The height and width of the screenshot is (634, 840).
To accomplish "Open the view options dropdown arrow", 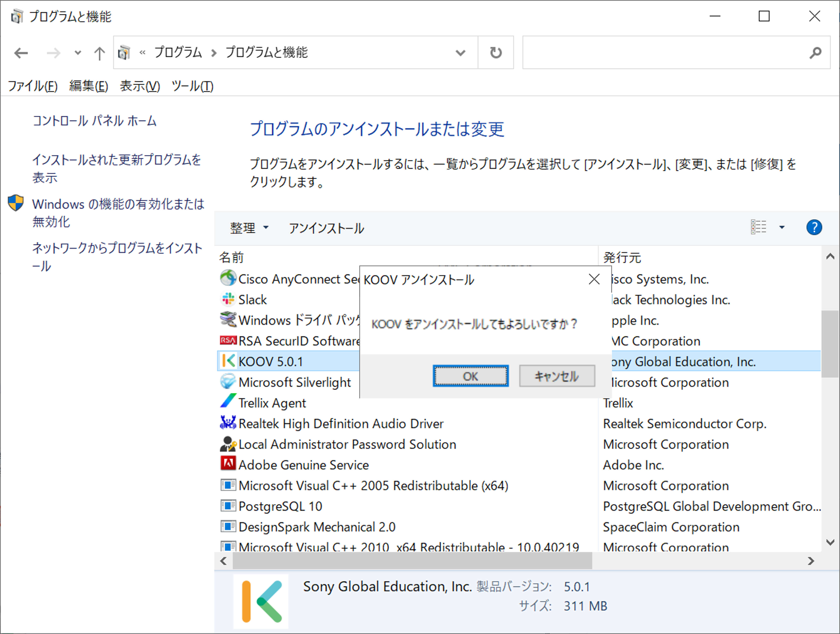I will (782, 227).
